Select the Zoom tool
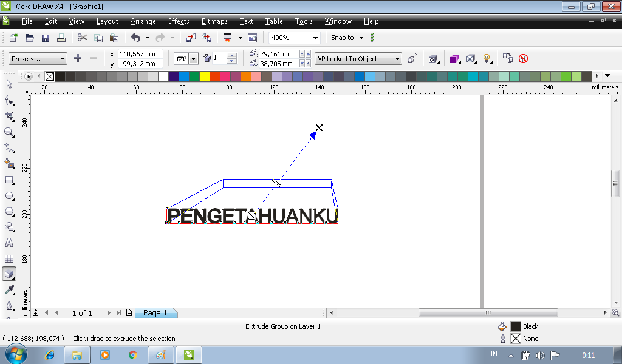 pyautogui.click(x=9, y=132)
